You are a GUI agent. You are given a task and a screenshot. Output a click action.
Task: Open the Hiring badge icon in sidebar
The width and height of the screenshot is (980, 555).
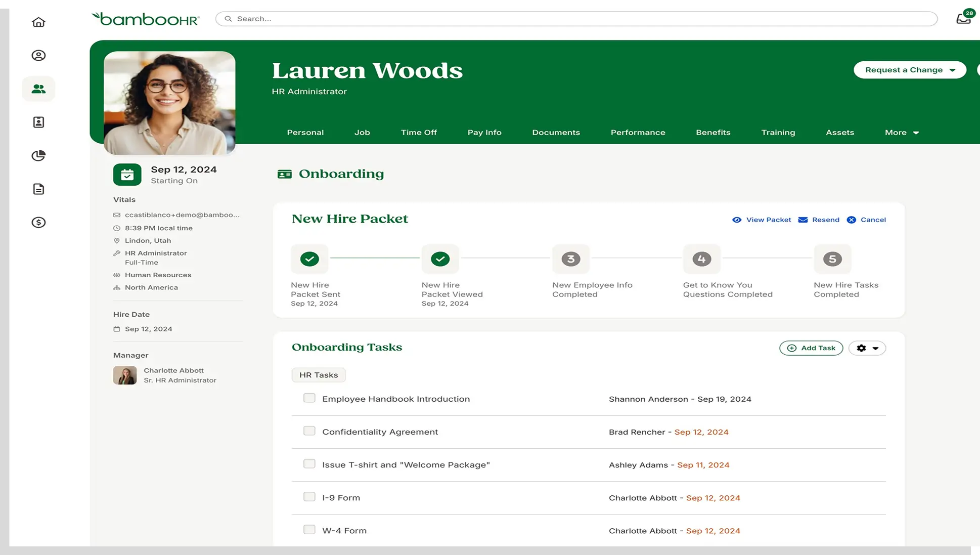pos(38,122)
